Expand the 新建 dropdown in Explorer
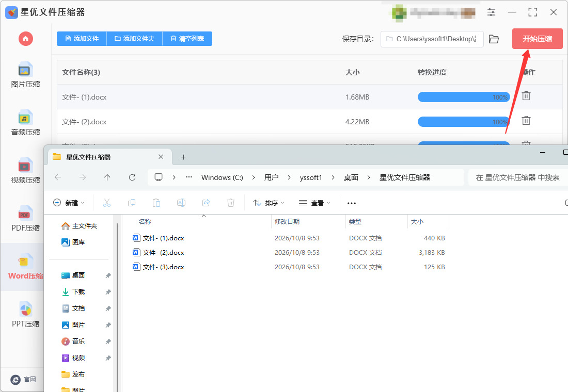This screenshot has width=568, height=392. [x=69, y=203]
